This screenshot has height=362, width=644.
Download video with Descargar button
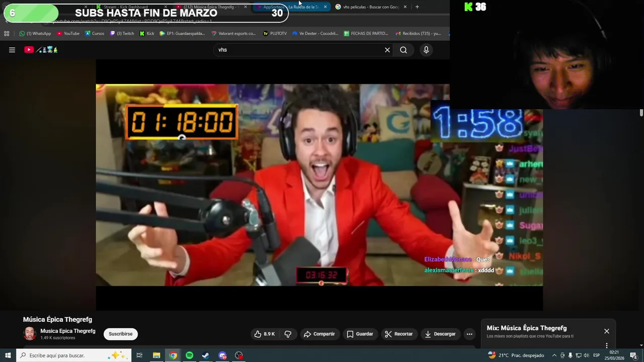click(x=440, y=334)
